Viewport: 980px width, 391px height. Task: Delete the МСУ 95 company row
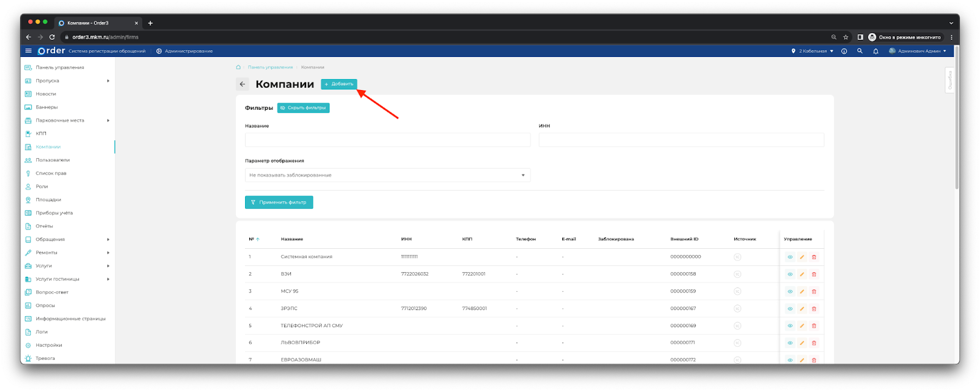tap(813, 291)
